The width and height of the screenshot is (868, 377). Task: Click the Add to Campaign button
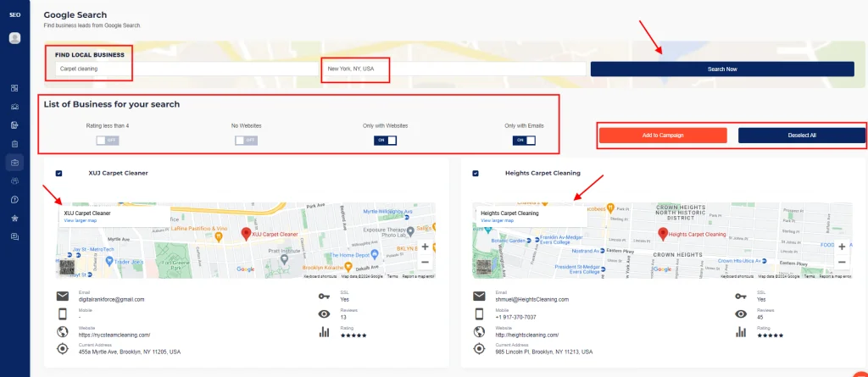pyautogui.click(x=663, y=136)
